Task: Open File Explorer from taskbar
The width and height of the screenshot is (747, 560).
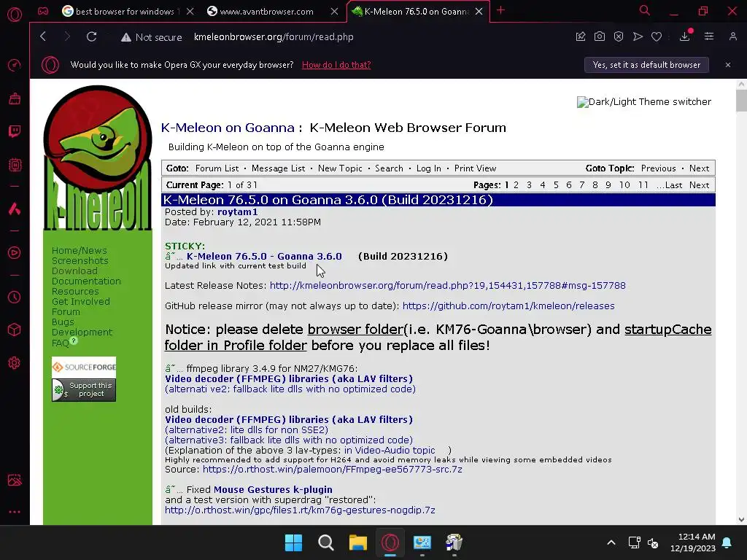Action: tap(357, 542)
